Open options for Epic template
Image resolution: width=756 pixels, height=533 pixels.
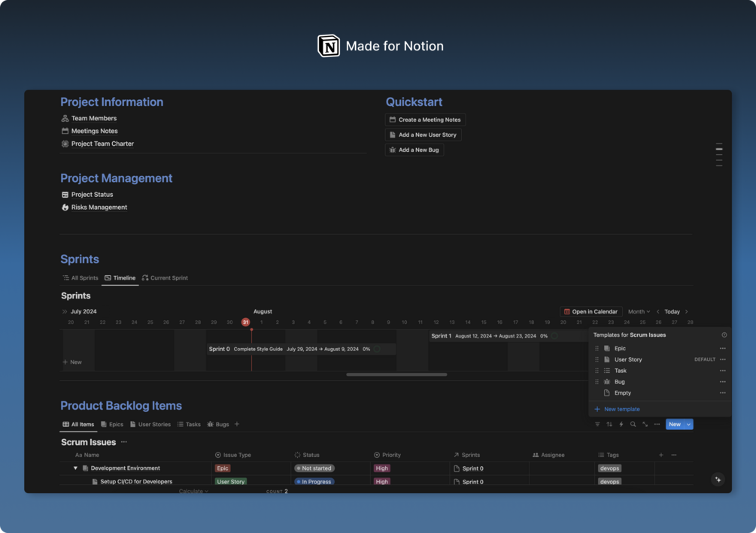(722, 348)
